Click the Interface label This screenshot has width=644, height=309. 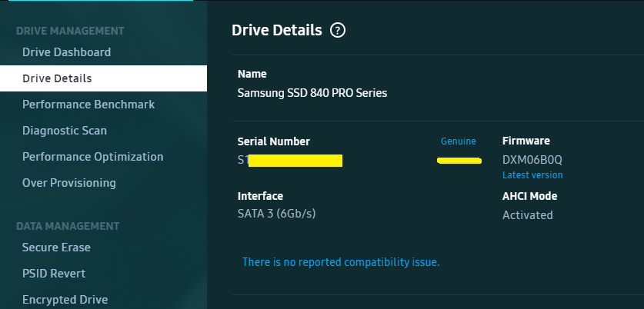(260, 196)
